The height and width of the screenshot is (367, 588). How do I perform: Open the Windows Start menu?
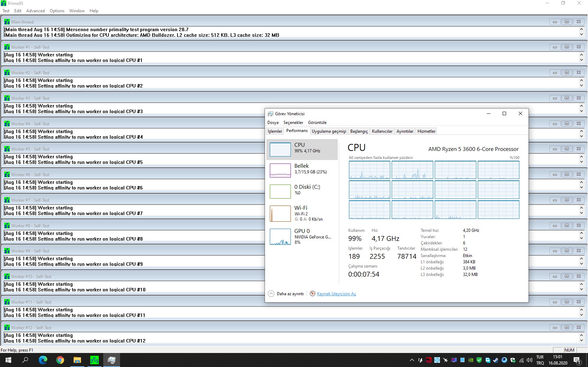pos(8,360)
